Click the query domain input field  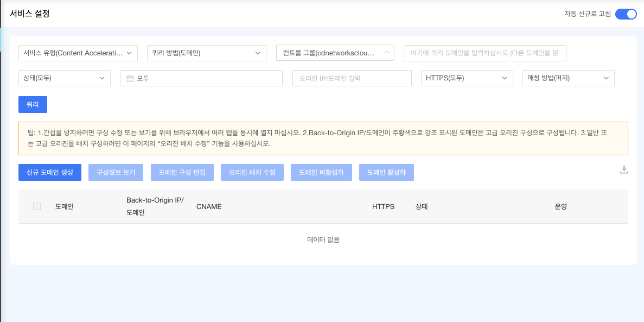(x=484, y=53)
